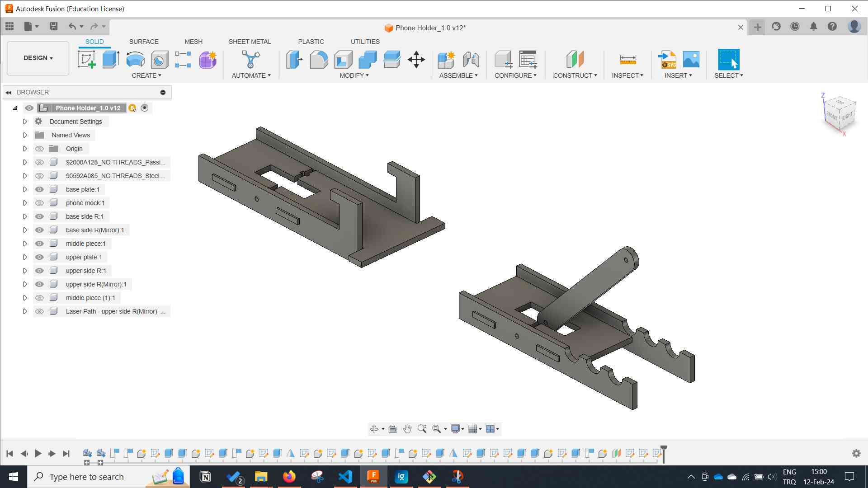Click the Offset Plane construct icon
The width and height of the screenshot is (868, 488).
tap(575, 60)
